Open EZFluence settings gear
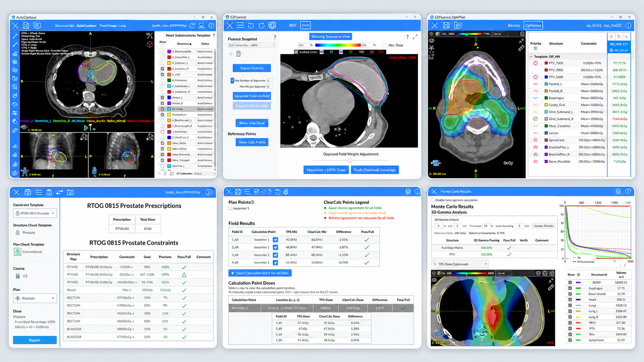The height and width of the screenshot is (362, 644). coord(272,25)
